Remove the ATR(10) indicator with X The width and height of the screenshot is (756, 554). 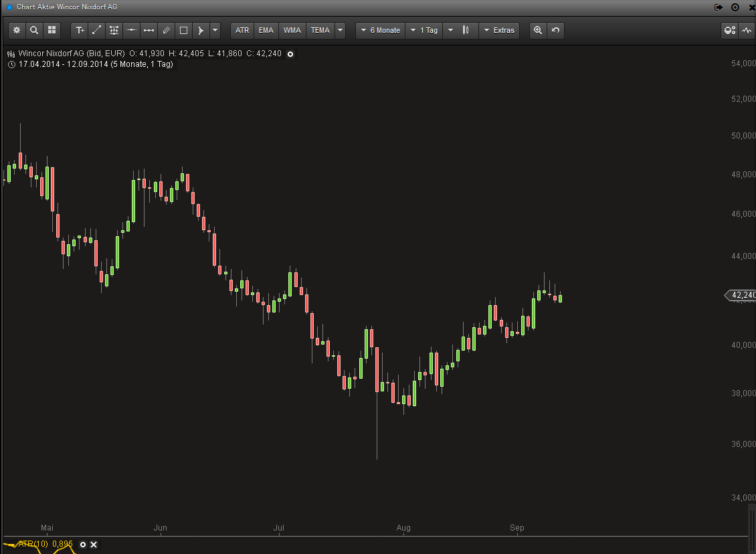click(x=94, y=545)
